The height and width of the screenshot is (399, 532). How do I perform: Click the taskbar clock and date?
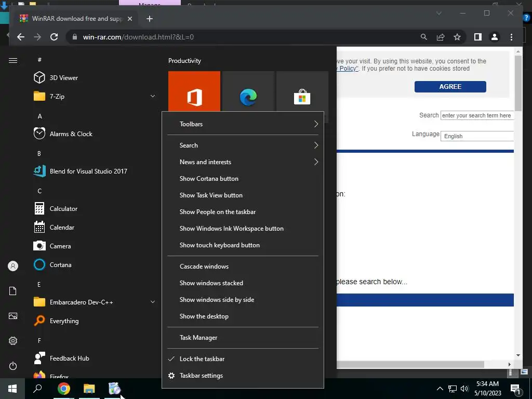[x=487, y=389]
